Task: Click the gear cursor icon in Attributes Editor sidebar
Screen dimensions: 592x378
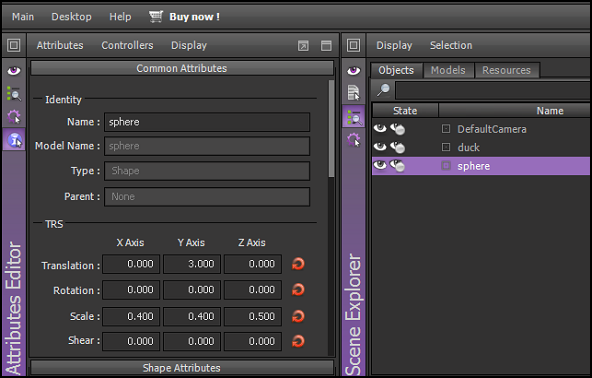Action: click(x=14, y=117)
